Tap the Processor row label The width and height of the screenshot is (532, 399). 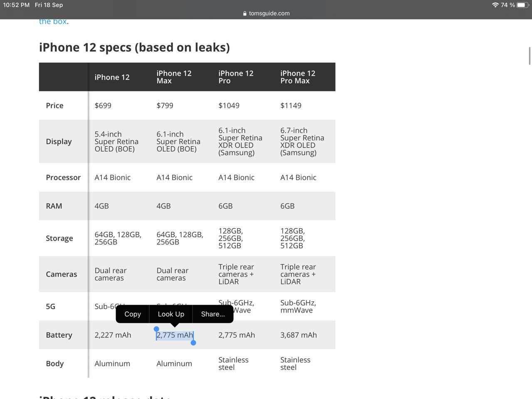pos(63,177)
